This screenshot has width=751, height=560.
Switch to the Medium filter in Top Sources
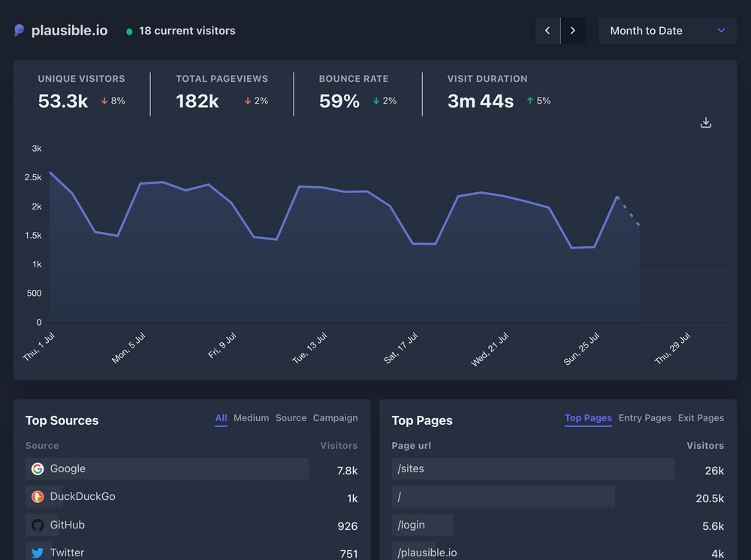coord(252,418)
